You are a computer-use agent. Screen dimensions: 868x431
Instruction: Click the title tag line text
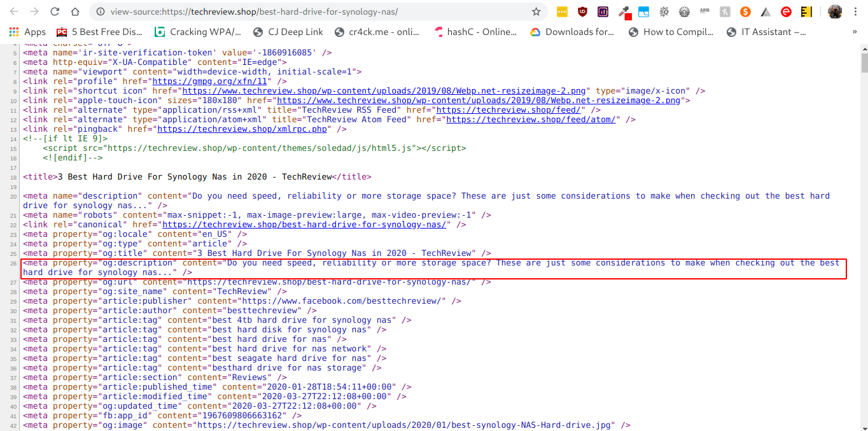tap(197, 176)
